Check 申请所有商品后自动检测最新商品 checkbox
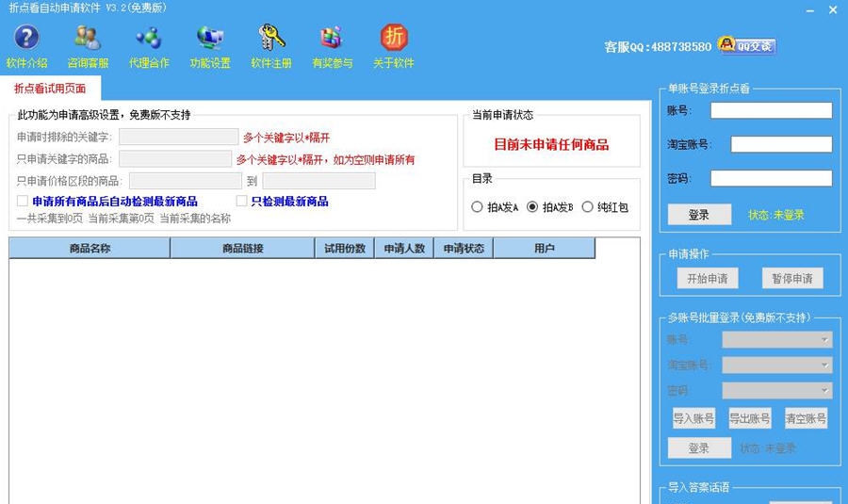 point(23,202)
